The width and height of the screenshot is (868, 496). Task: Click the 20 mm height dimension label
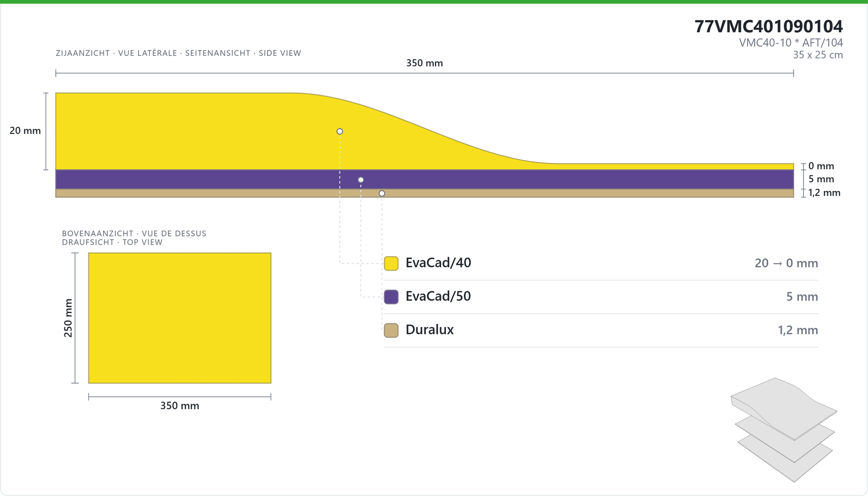[25, 131]
